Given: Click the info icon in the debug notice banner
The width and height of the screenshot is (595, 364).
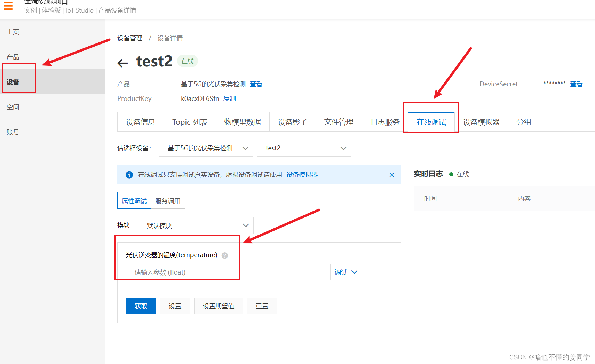Looking at the screenshot, I should pyautogui.click(x=129, y=174).
